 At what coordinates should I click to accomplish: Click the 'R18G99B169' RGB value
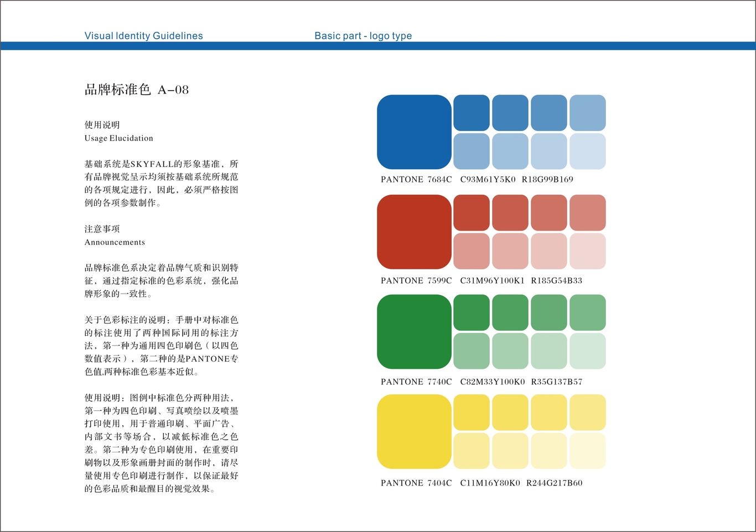pyautogui.click(x=547, y=179)
